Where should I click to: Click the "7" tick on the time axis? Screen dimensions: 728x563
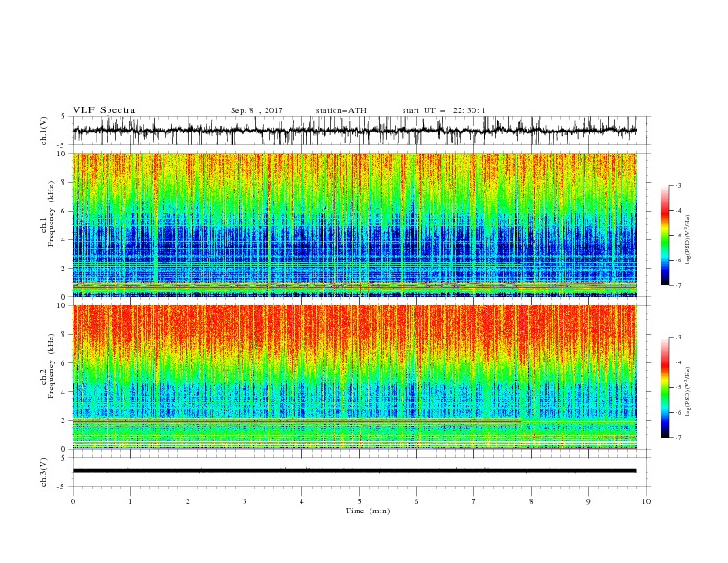[x=474, y=501]
